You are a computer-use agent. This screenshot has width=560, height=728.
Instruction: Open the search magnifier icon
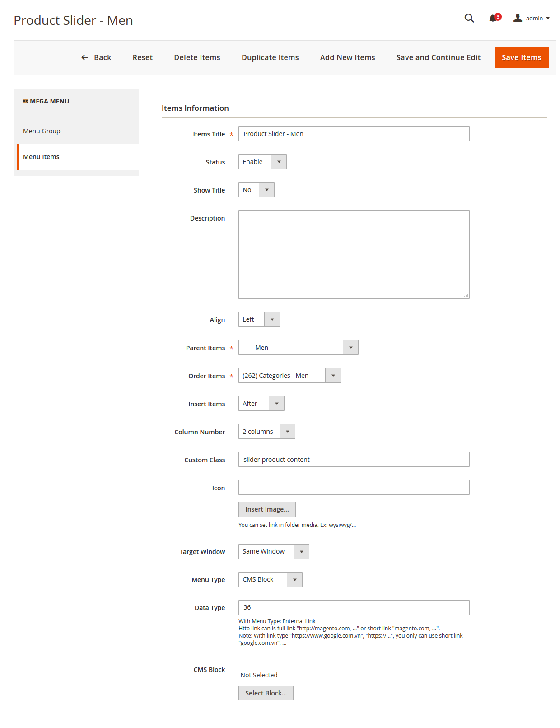point(469,18)
